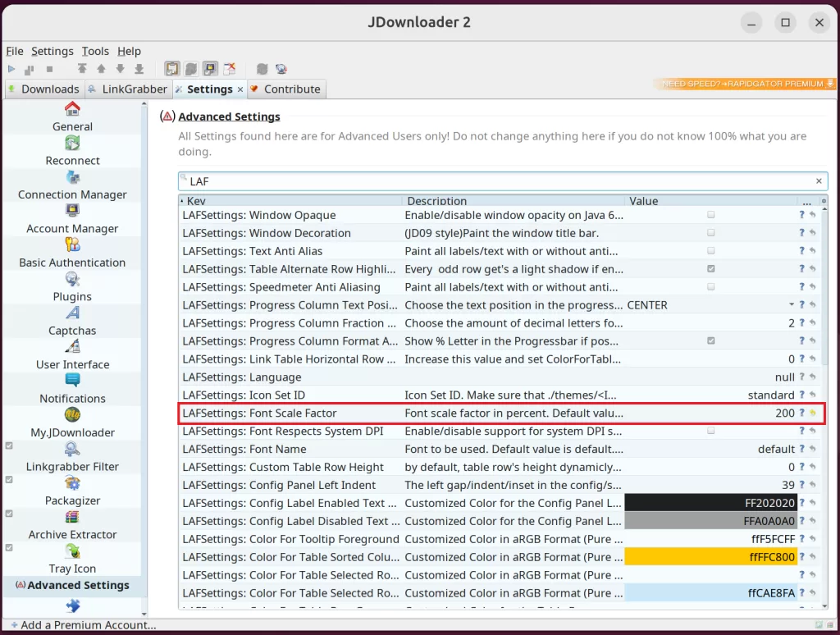Reset Font Scale Factor with its reset icon
Viewport: 840px width, 635px height.
click(x=812, y=413)
